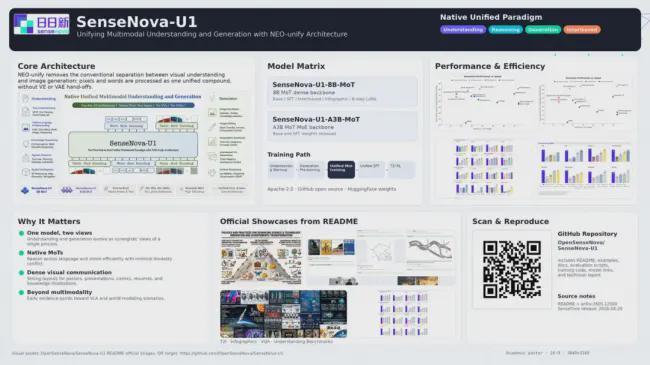
Task: Click the Generation icon in the architecture diagram
Action: [x=212, y=98]
